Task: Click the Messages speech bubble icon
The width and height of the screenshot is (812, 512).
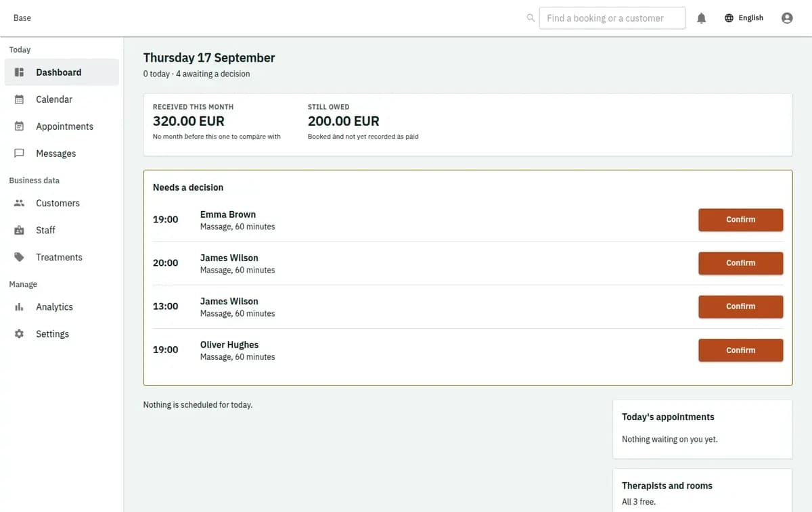Action: click(x=19, y=154)
